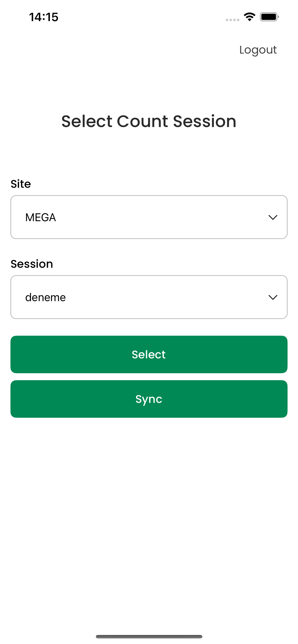Tap the battery indicator icon
Screen dimensions: 298x644
pyautogui.click(x=269, y=17)
